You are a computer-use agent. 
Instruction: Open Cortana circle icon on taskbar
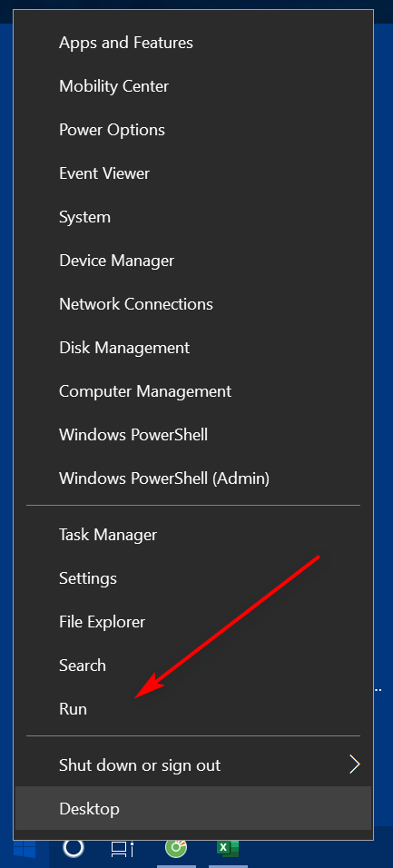[74, 847]
